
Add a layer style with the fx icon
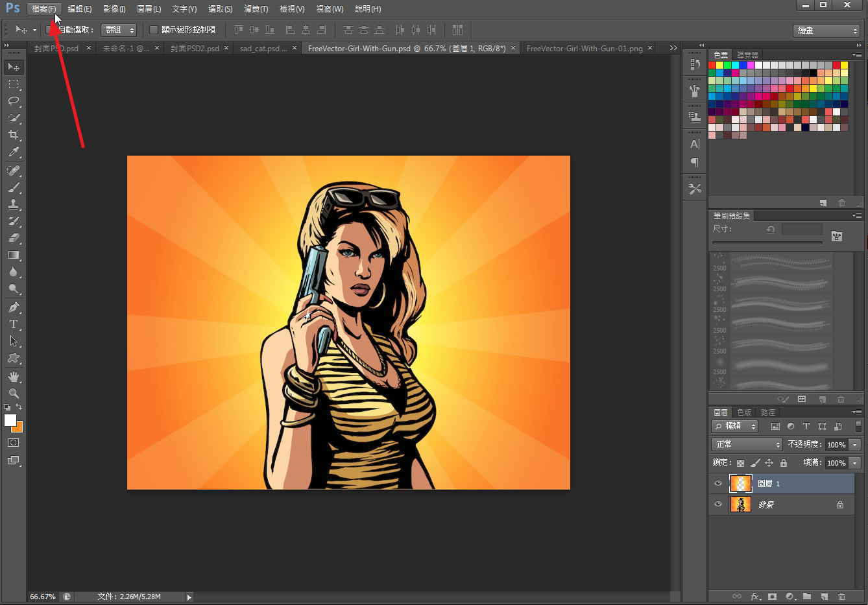[x=755, y=597]
